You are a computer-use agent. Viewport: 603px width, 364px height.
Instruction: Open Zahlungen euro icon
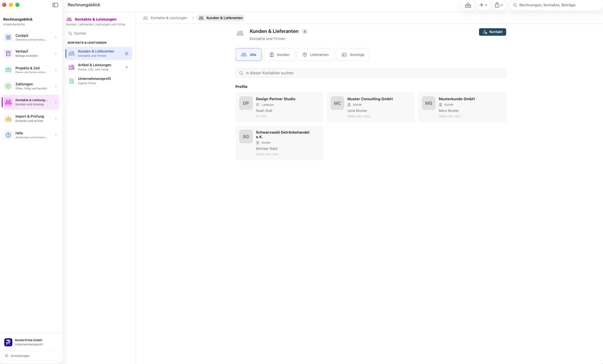pyautogui.click(x=8, y=86)
